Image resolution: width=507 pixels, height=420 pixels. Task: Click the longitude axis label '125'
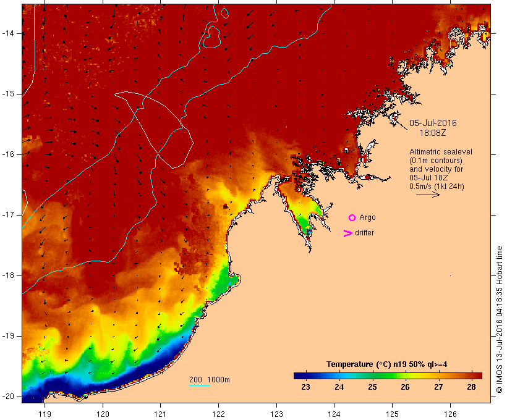(393, 414)
